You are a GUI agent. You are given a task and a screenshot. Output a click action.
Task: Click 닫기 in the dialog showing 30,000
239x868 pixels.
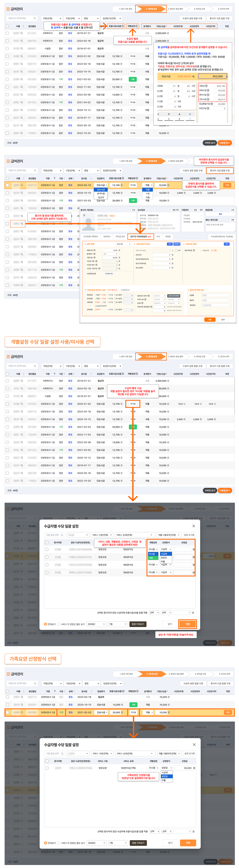(x=170, y=843)
